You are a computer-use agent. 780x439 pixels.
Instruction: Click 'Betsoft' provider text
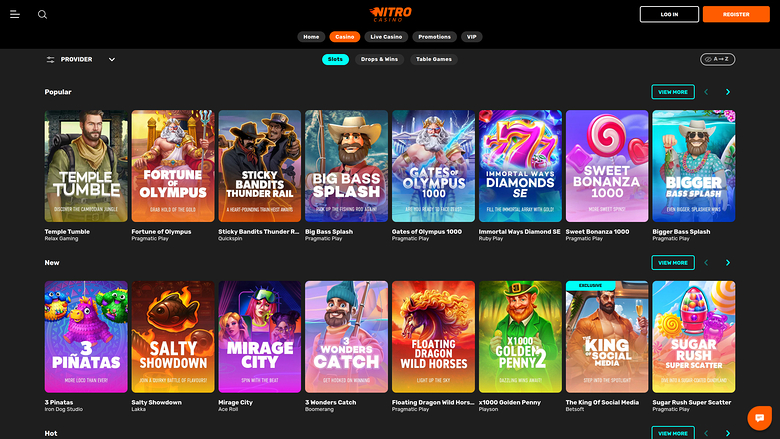point(575,409)
